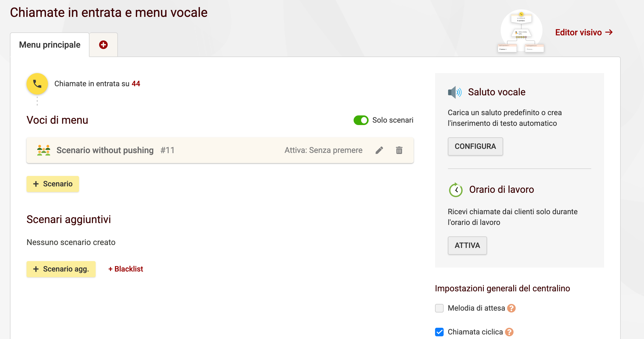644x339 pixels.
Task: Add a new voice menu with plus icon
Action: pos(103,44)
